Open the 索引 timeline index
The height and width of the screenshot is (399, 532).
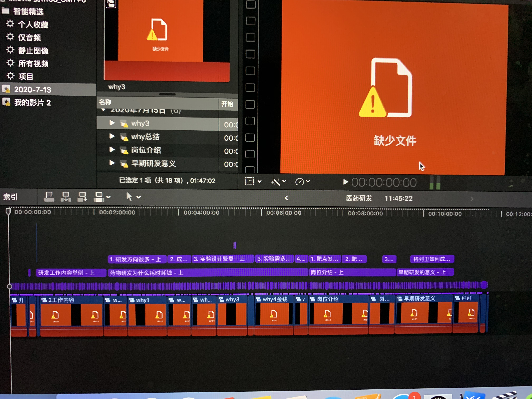10,197
